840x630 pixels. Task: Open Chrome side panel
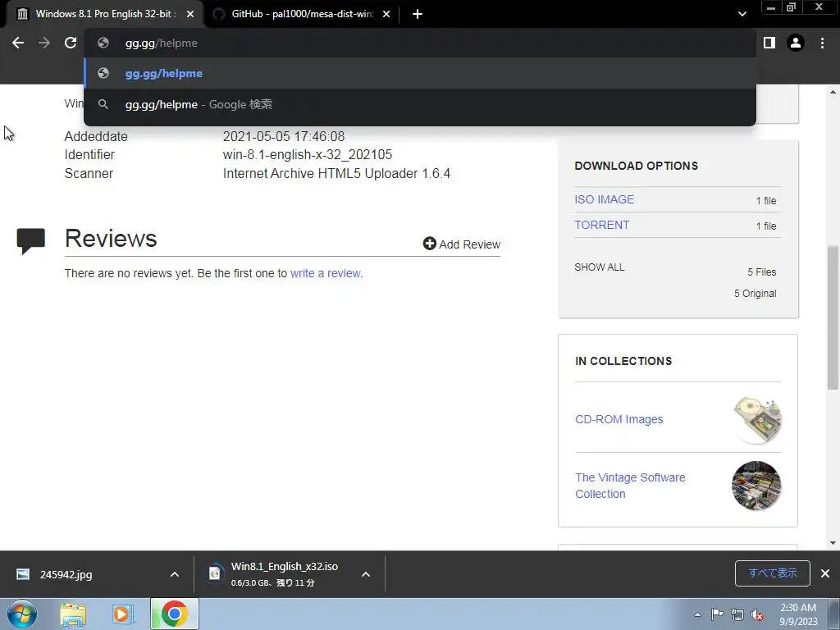pos(769,43)
